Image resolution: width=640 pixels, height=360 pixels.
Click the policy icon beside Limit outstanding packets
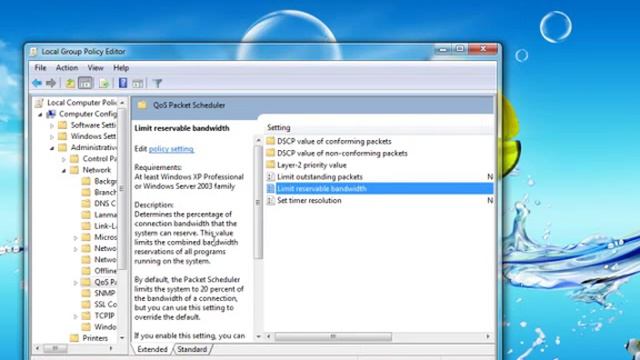[x=270, y=177]
